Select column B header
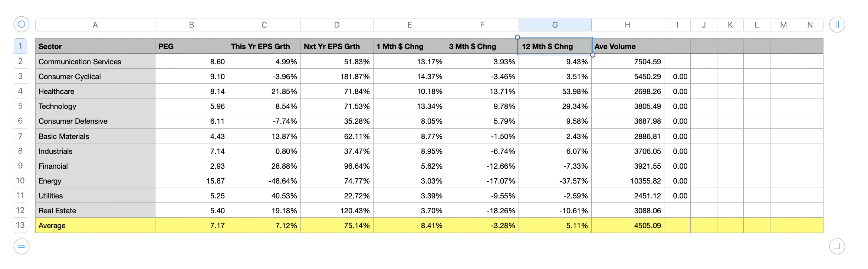868x269 pixels. coord(191,25)
